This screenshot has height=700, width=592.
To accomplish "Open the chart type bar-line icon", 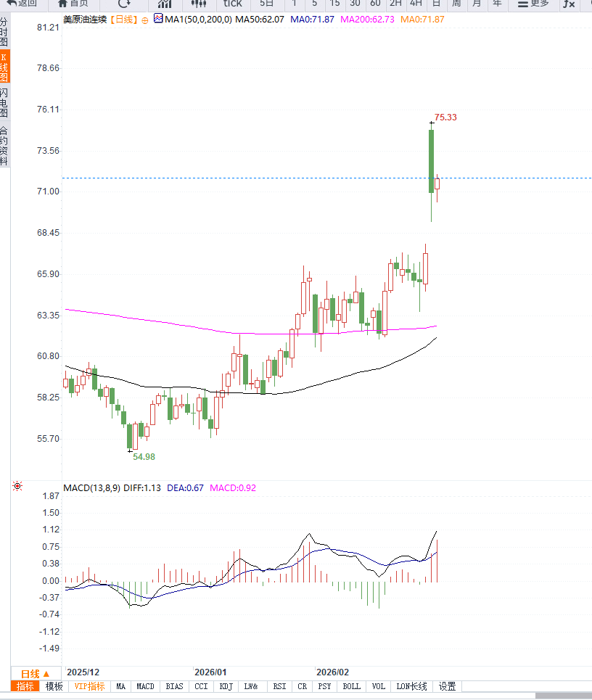I will pyautogui.click(x=165, y=4).
